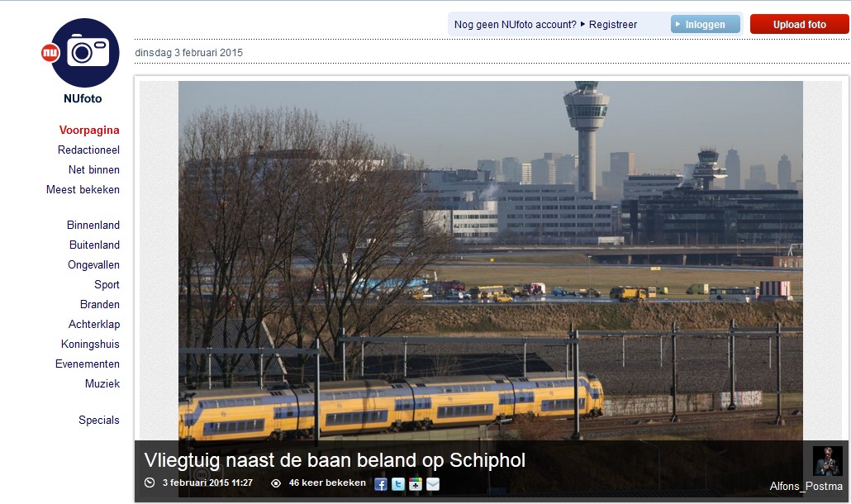This screenshot has width=851, height=504.
Task: Share the photo on Twitter
Action: click(398, 484)
